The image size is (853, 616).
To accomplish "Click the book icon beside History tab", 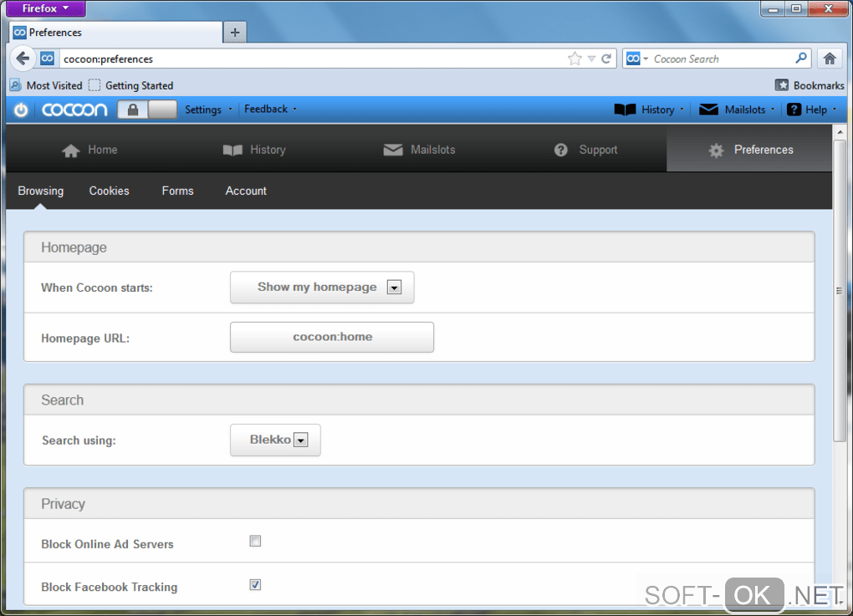I will [232, 150].
